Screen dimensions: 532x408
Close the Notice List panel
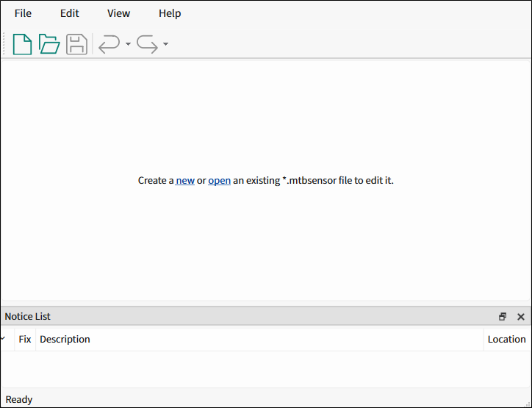[x=521, y=317]
